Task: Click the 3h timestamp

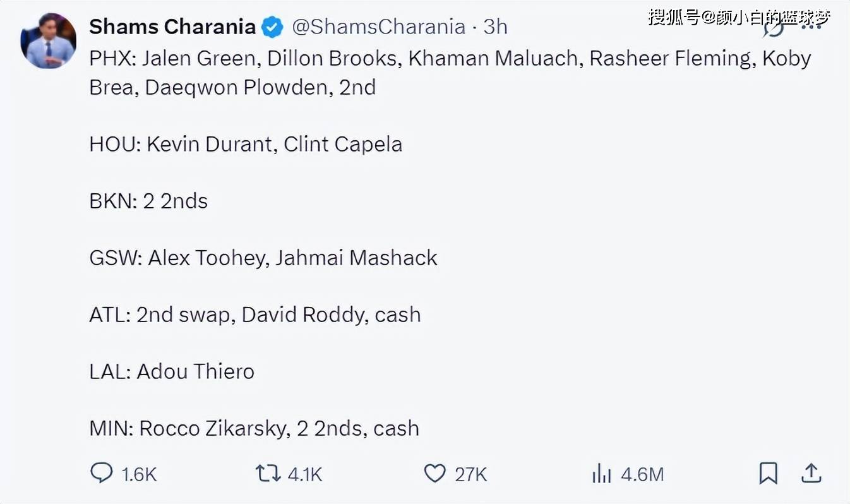Action: pos(495,27)
